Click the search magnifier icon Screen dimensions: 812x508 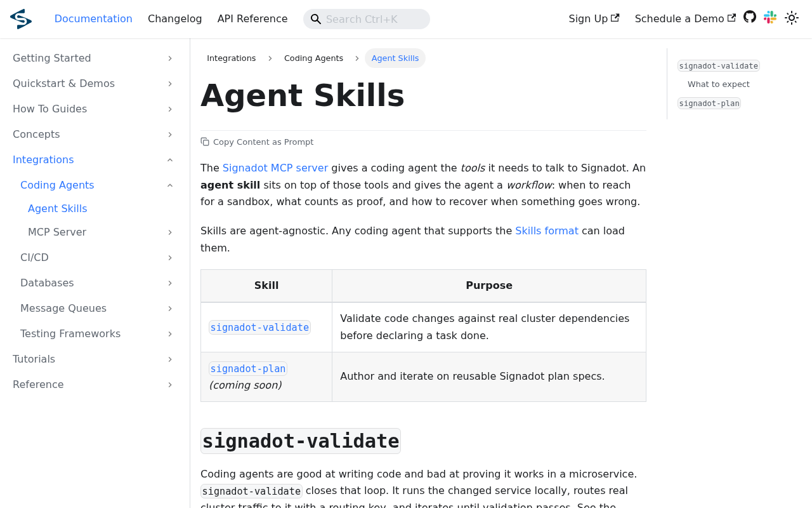[316, 20]
